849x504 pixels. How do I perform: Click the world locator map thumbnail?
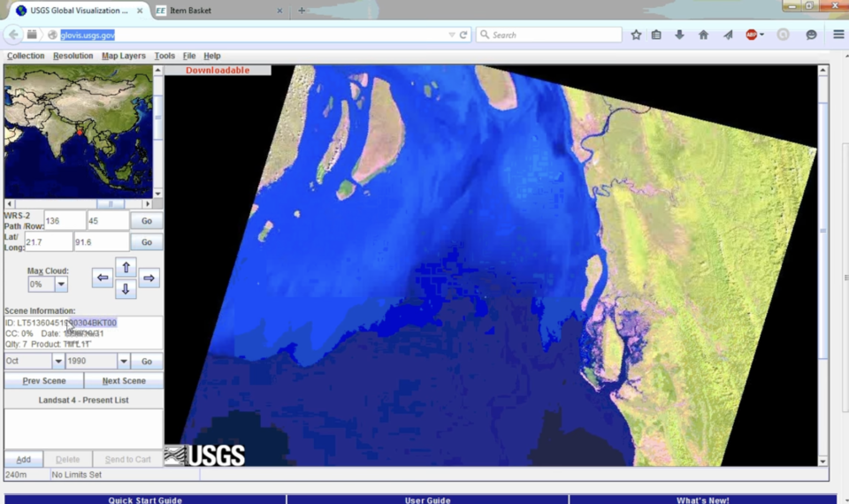click(79, 132)
